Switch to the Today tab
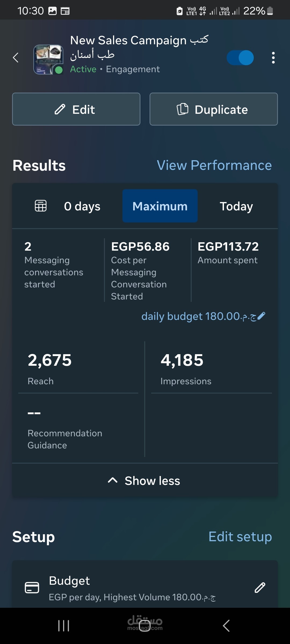The image size is (290, 644). [236, 206]
